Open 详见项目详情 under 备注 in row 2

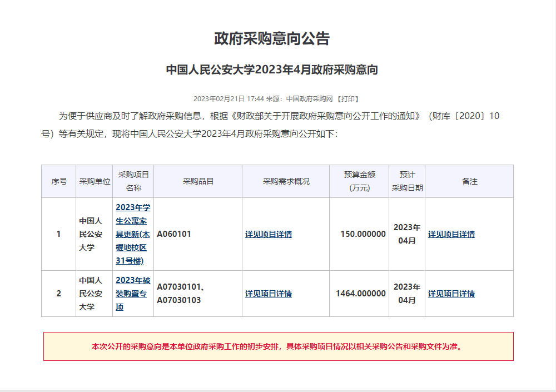tap(451, 294)
